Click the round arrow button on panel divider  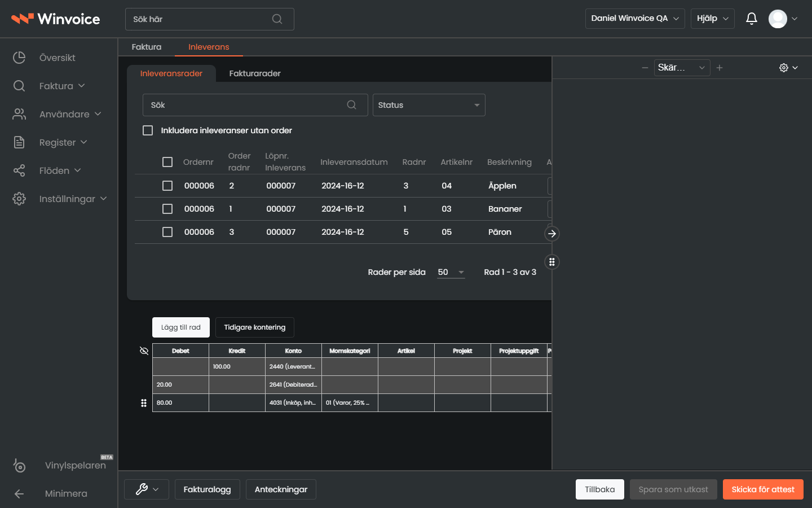point(552,234)
